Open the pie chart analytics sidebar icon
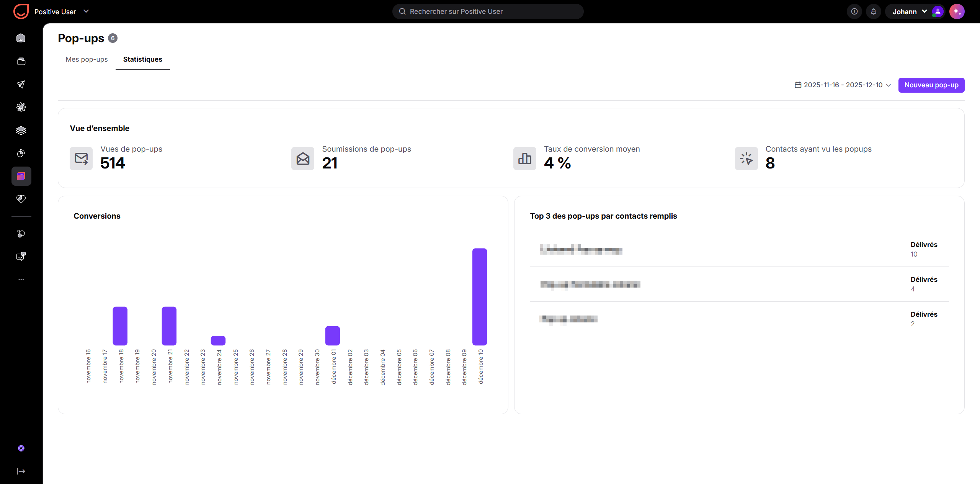 click(21, 153)
